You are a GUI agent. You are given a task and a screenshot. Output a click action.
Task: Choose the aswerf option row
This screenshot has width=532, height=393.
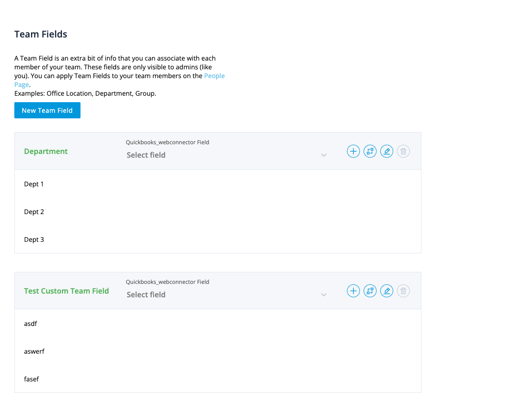pyautogui.click(x=34, y=351)
